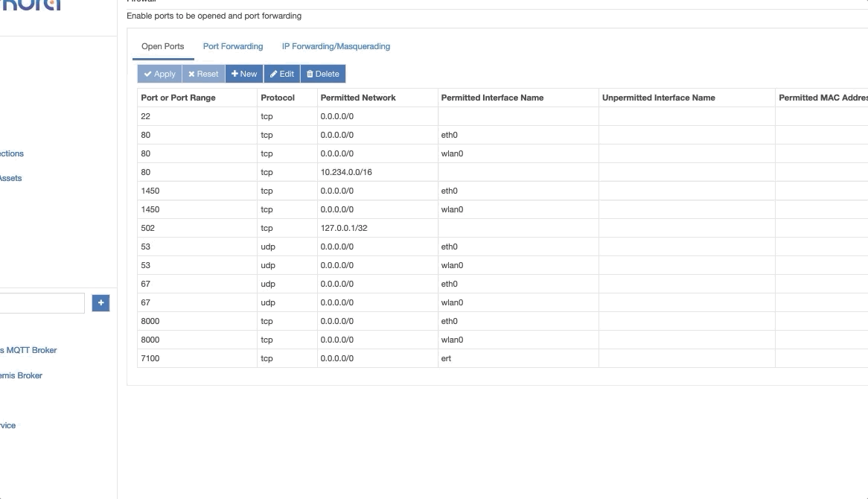Click the Service link in sidebar
Screen dimensions: 868x499
click(7, 425)
